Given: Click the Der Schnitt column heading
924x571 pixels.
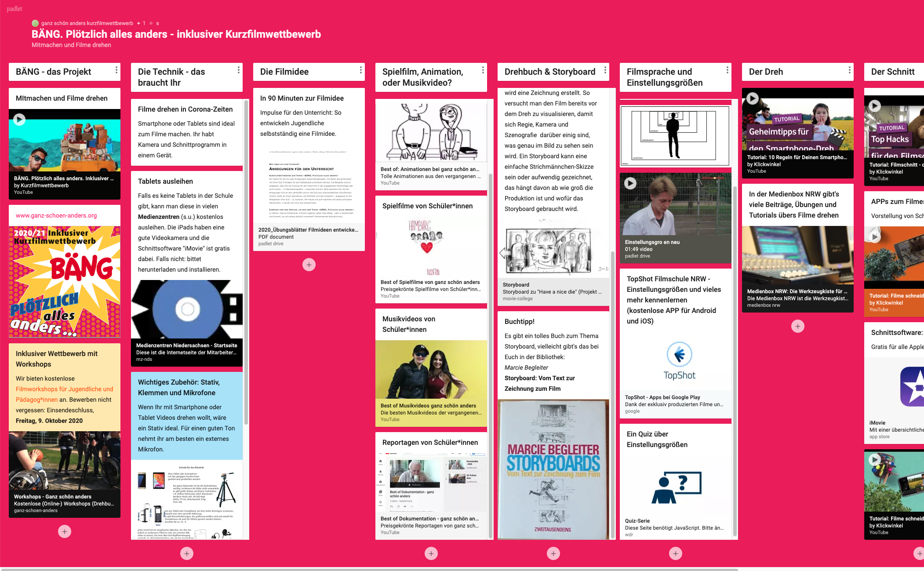Looking at the screenshot, I should tap(893, 72).
